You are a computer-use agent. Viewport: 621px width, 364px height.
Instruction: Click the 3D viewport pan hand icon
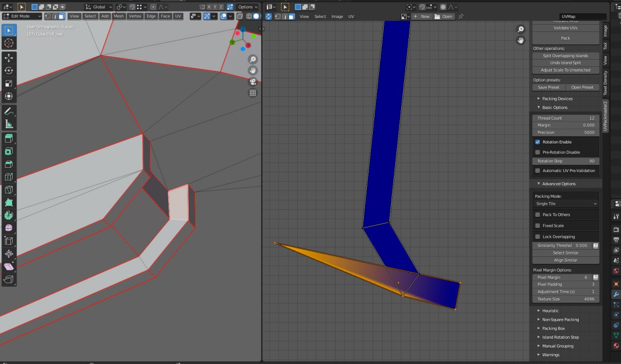253,70
